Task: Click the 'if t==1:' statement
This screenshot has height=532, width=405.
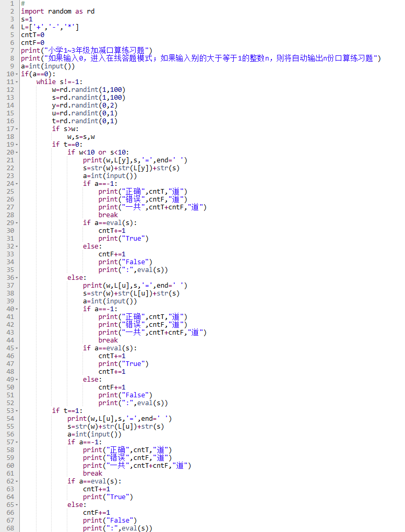Action: (x=67, y=411)
